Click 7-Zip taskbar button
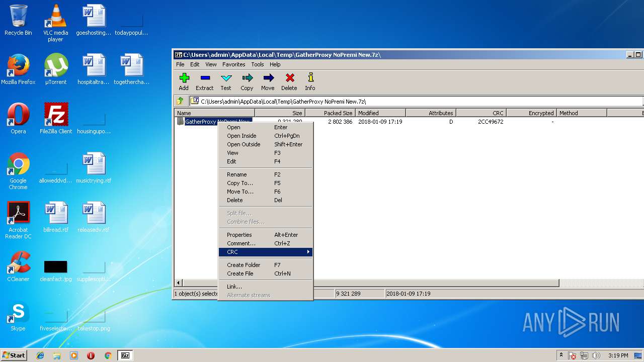Image resolution: width=644 pixels, height=362 pixels. tap(125, 355)
